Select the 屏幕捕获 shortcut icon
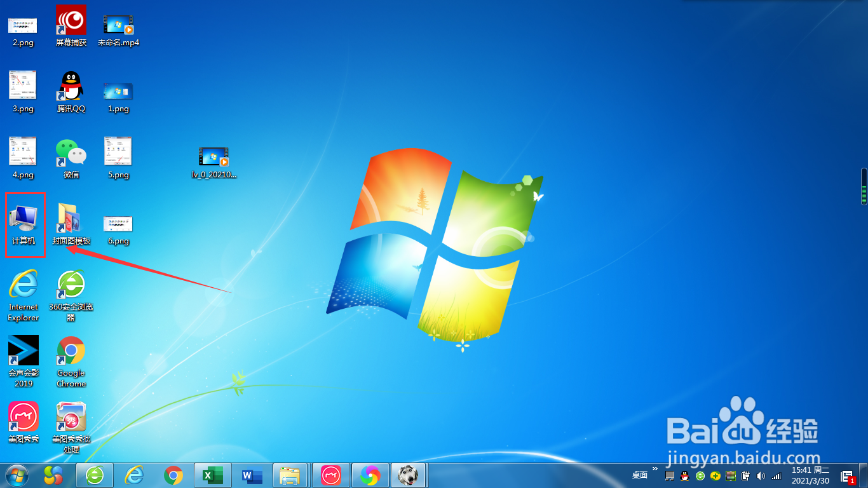 pyautogui.click(x=71, y=27)
